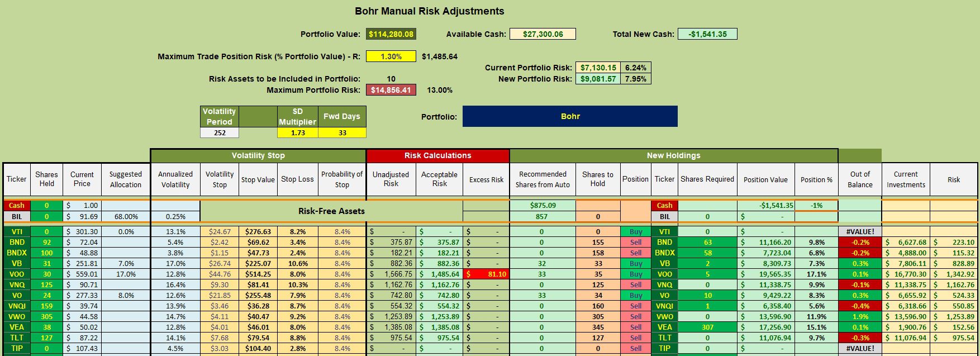
Task: Select BND shares held value 92
Action: point(47,243)
